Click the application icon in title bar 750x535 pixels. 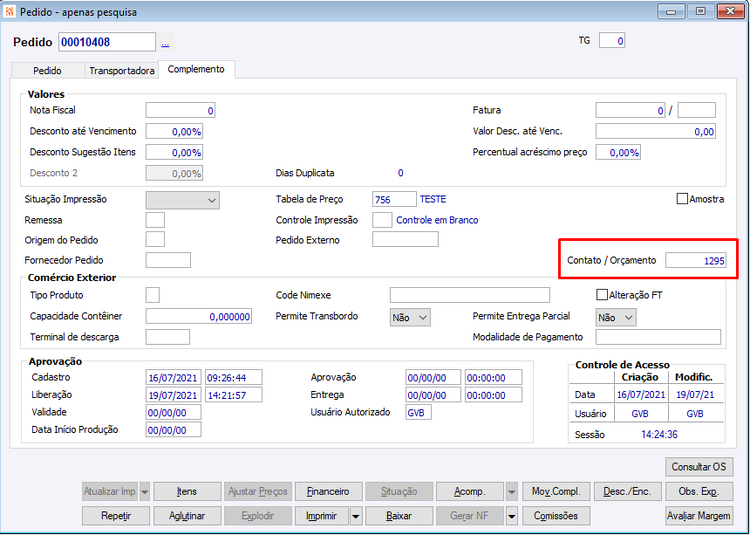point(10,11)
